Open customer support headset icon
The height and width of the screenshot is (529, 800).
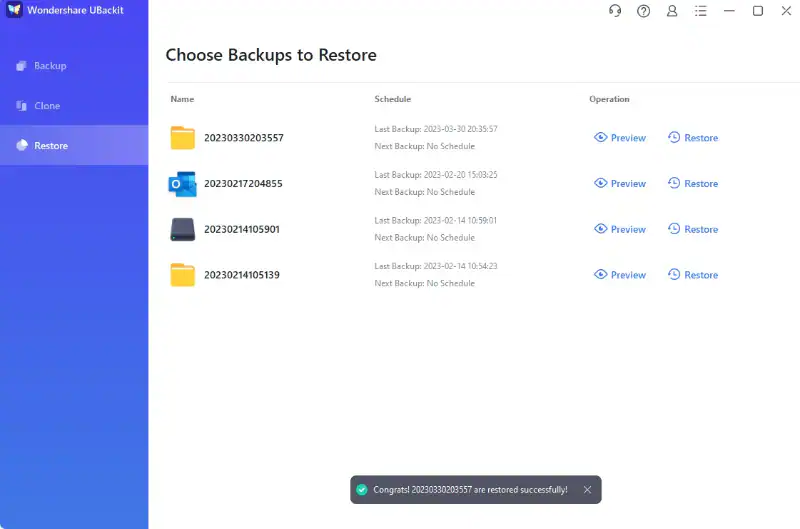tap(615, 11)
